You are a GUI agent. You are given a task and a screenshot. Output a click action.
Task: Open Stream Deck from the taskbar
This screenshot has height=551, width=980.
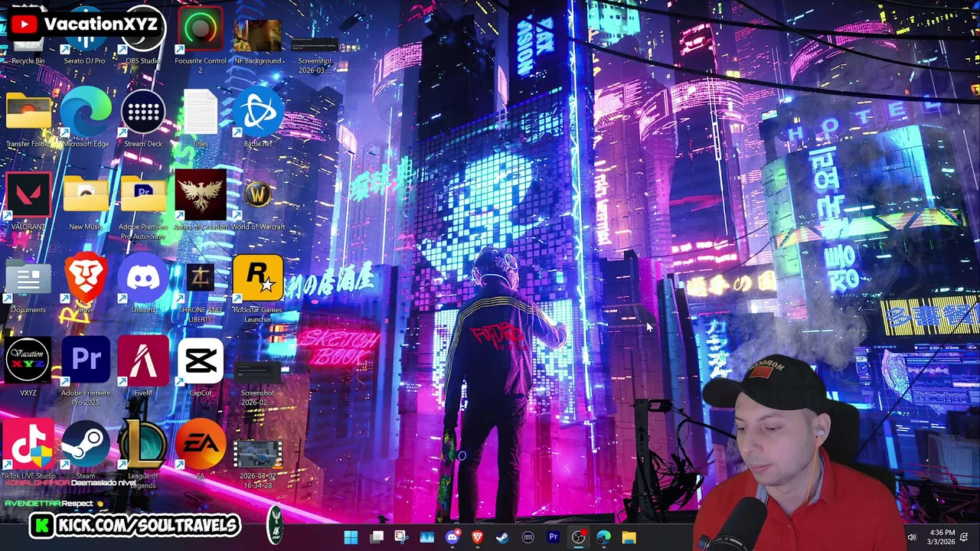(x=528, y=537)
